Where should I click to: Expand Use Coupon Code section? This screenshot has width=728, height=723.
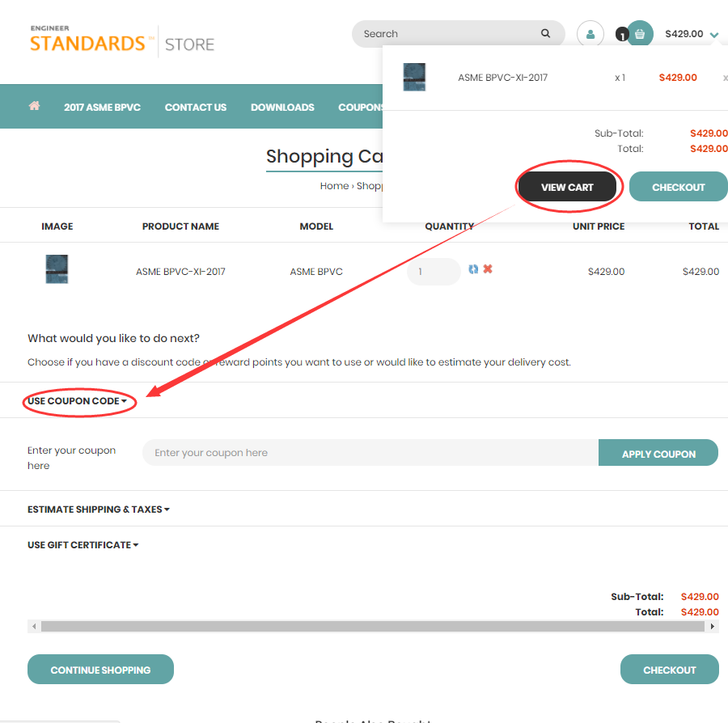coord(77,401)
